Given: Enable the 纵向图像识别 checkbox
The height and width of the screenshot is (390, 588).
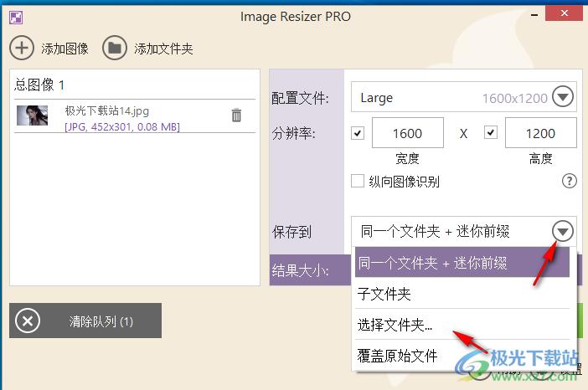Looking at the screenshot, I should pyautogui.click(x=358, y=181).
